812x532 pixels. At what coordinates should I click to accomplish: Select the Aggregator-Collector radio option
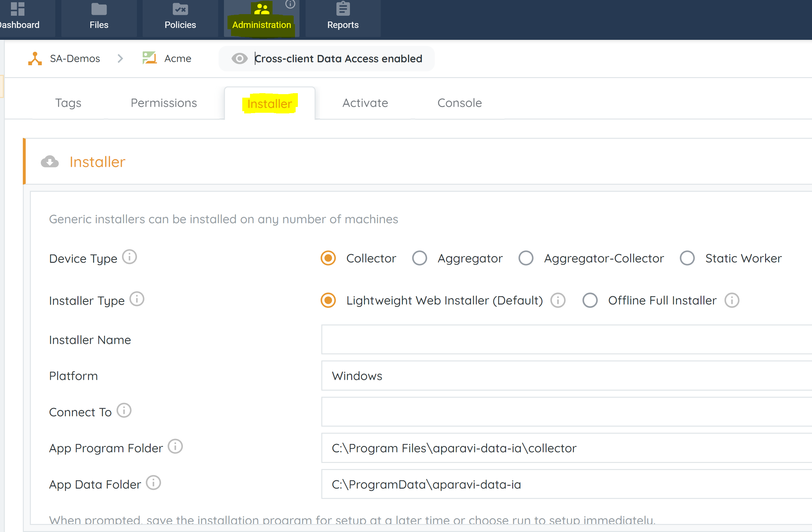coord(526,258)
